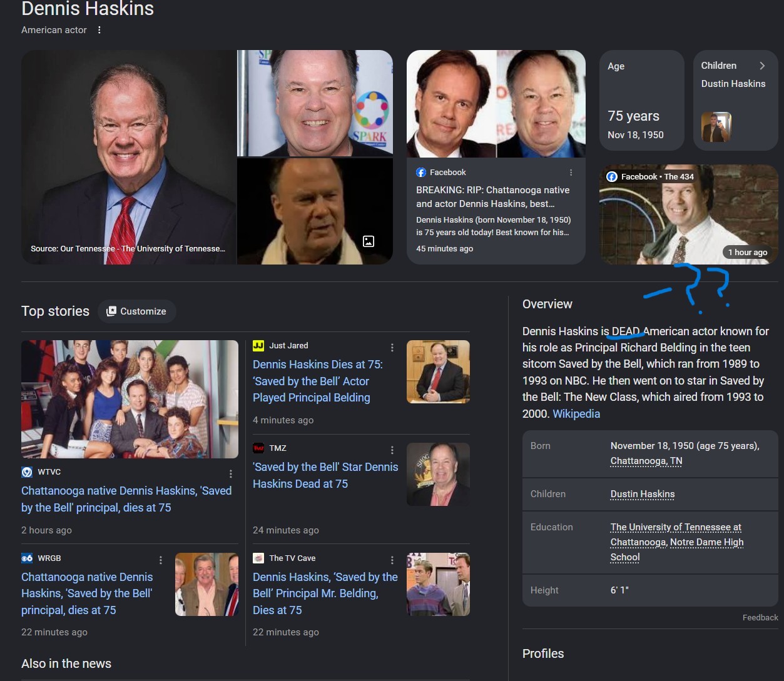Open Facebook post card options menu

(571, 173)
